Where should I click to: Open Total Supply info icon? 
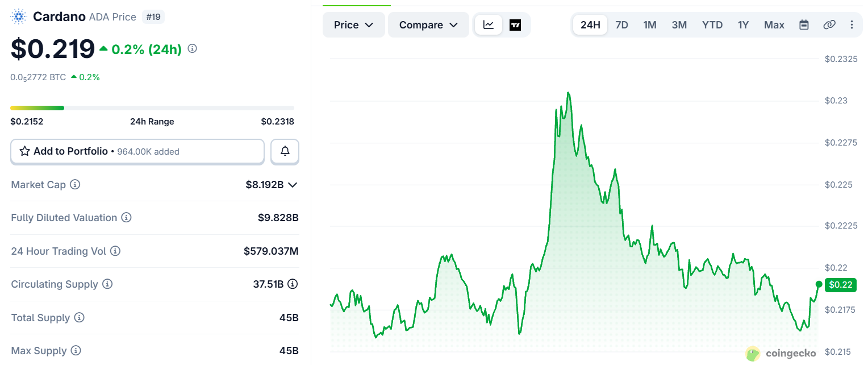pyautogui.click(x=80, y=318)
